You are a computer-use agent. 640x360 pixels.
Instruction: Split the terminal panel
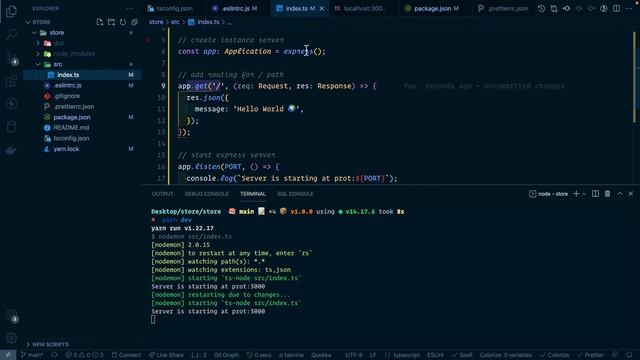point(596,194)
